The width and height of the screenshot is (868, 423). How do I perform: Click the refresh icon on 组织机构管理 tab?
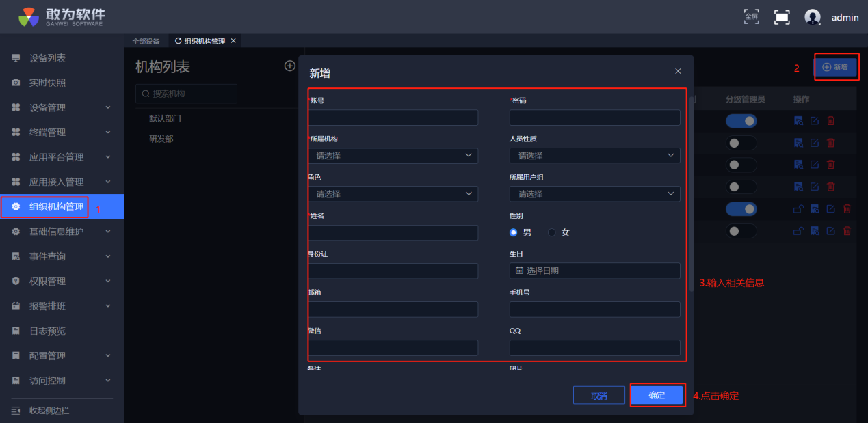coord(179,41)
